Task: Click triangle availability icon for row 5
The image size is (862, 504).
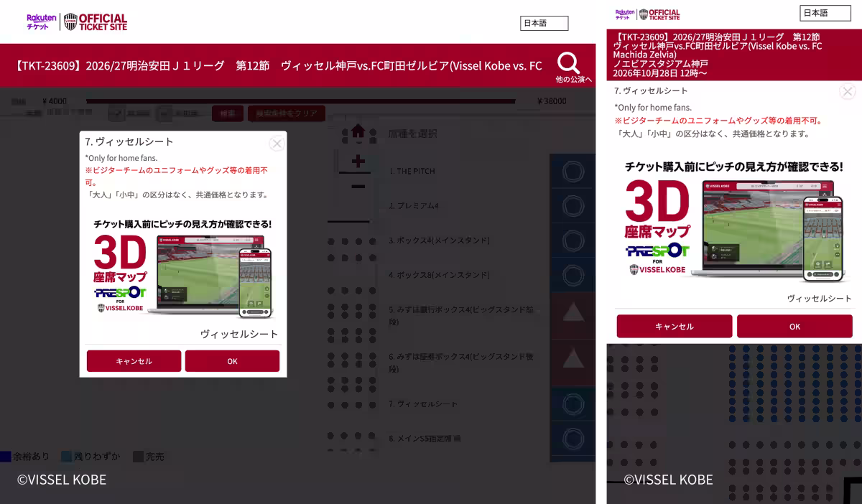Action: tap(573, 312)
